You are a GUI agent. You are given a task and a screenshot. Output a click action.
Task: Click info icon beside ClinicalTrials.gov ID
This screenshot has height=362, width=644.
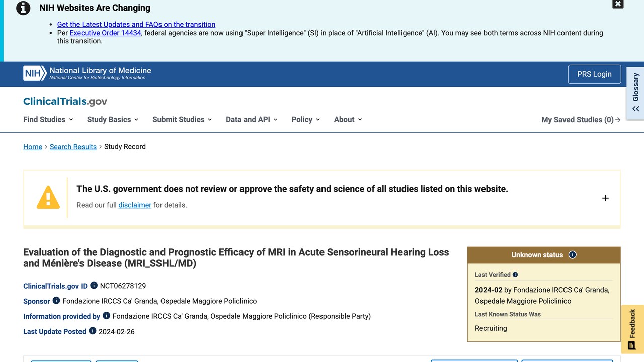tap(94, 286)
